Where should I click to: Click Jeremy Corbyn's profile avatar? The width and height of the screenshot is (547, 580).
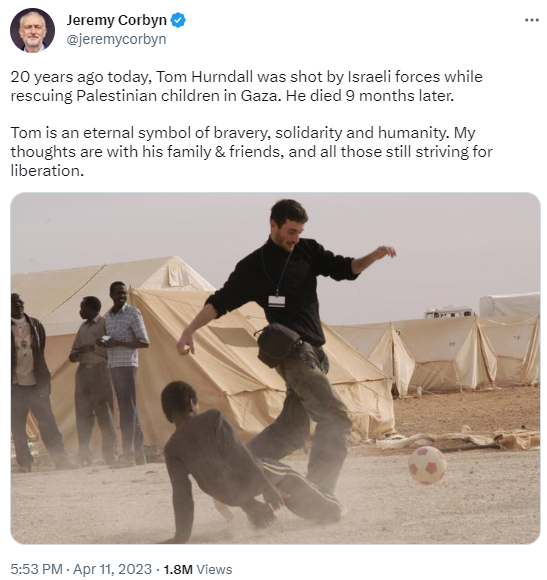click(x=33, y=30)
